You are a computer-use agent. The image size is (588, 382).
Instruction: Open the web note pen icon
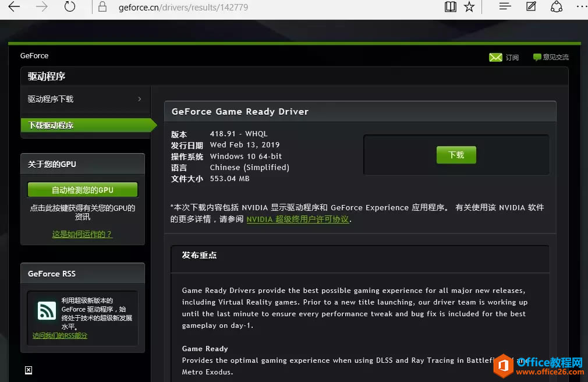click(531, 6)
